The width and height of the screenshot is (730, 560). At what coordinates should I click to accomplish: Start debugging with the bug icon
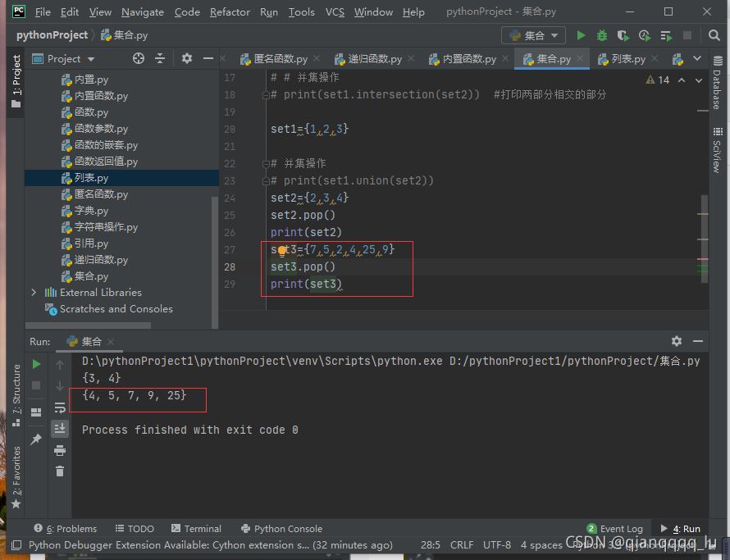(x=602, y=35)
